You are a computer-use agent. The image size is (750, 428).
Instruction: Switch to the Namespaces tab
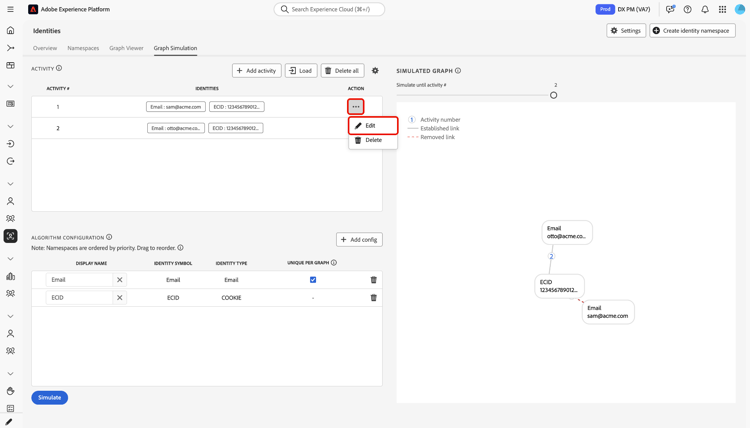click(x=83, y=48)
